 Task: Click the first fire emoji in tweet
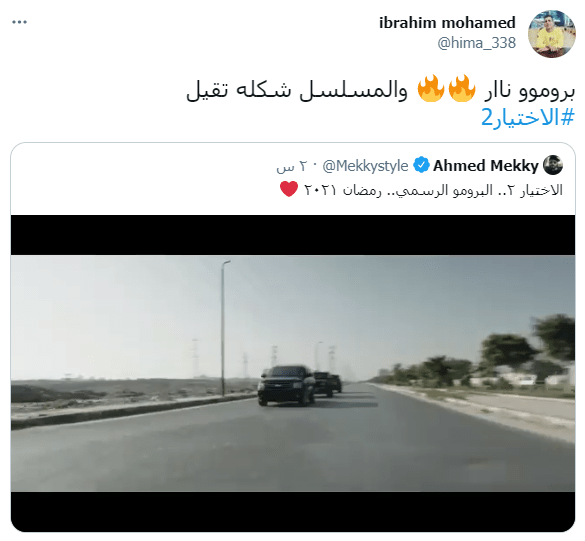point(462,88)
